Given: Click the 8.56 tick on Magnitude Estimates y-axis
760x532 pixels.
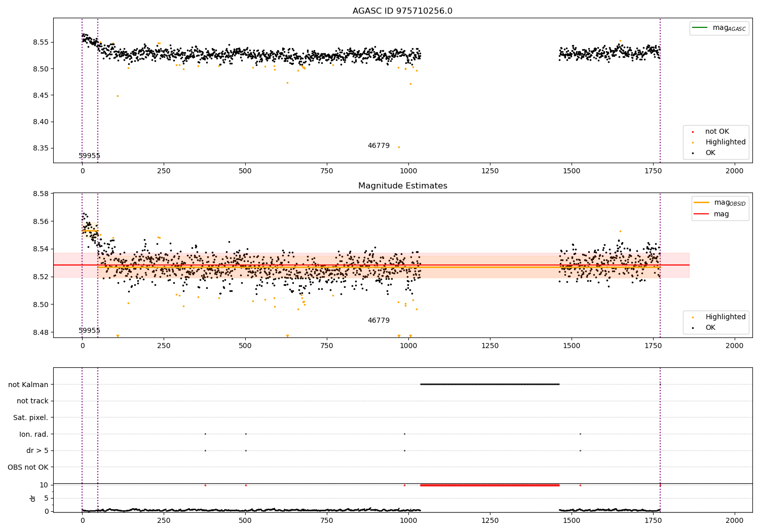Looking at the screenshot, I should [x=41, y=222].
